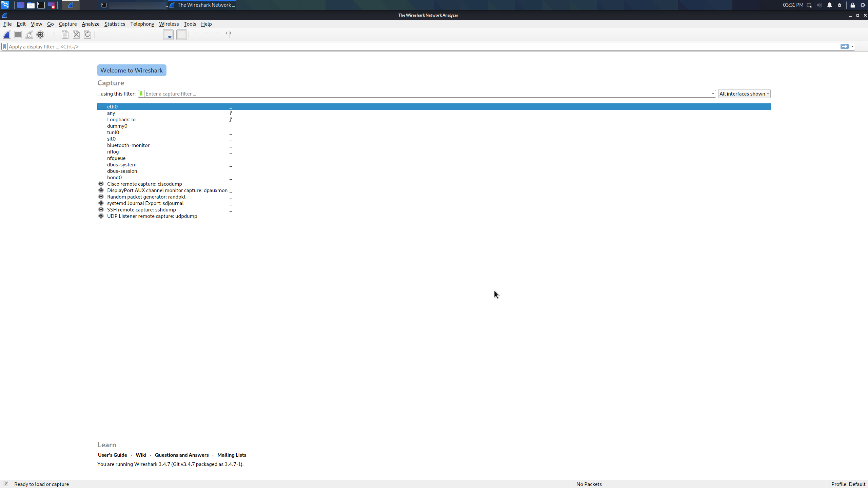Viewport: 868px width, 488px height.
Task: Click the close capture file icon
Action: click(76, 35)
